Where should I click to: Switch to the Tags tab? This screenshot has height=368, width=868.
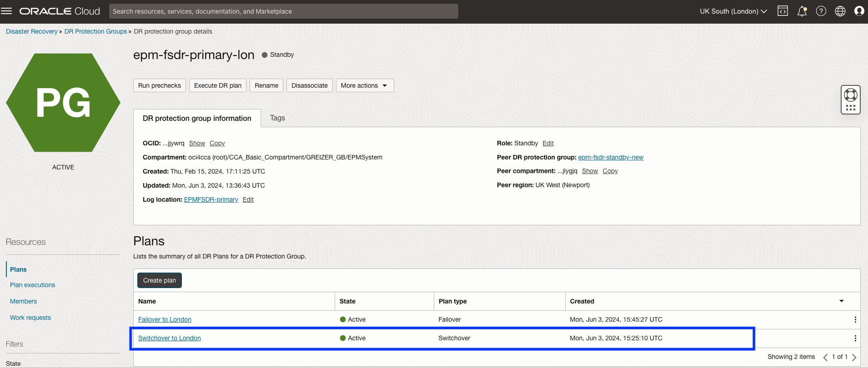pyautogui.click(x=277, y=118)
